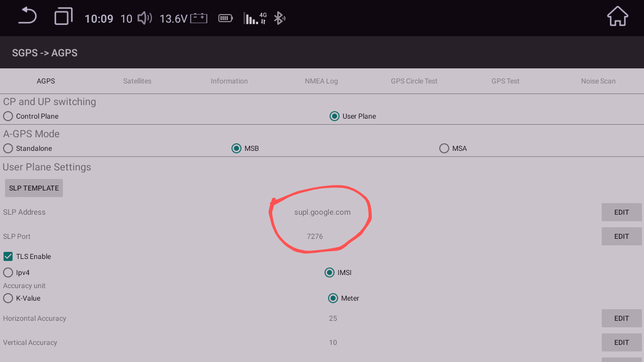Switch to the AGPS tab
644x362 pixels.
(x=46, y=81)
